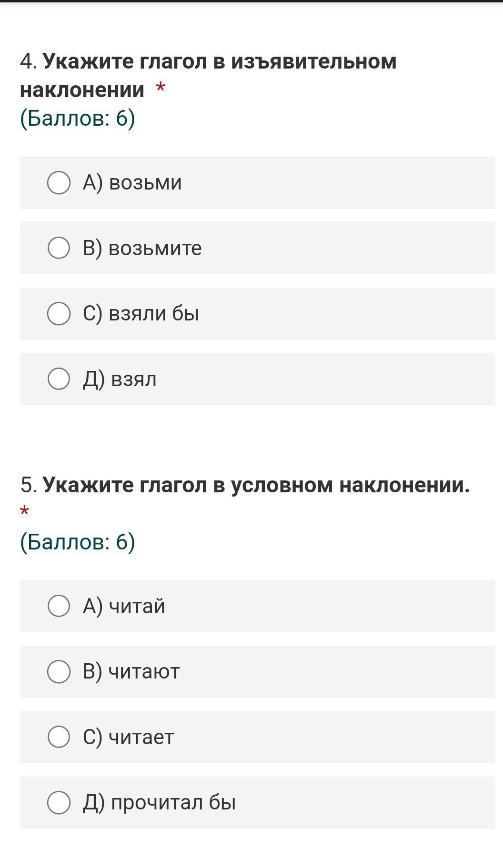The height and width of the screenshot is (868, 503).
Task: Click question 4 heading about изъявительном наклонении
Action: click(208, 76)
